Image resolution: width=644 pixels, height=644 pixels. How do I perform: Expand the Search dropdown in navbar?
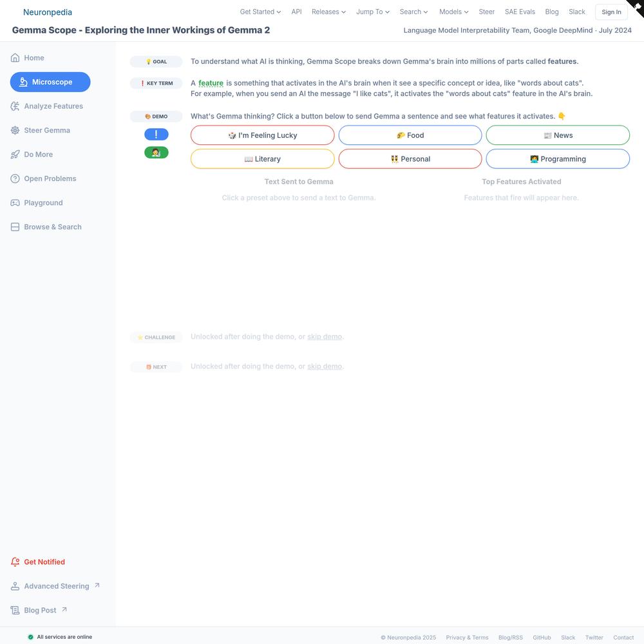(x=413, y=12)
